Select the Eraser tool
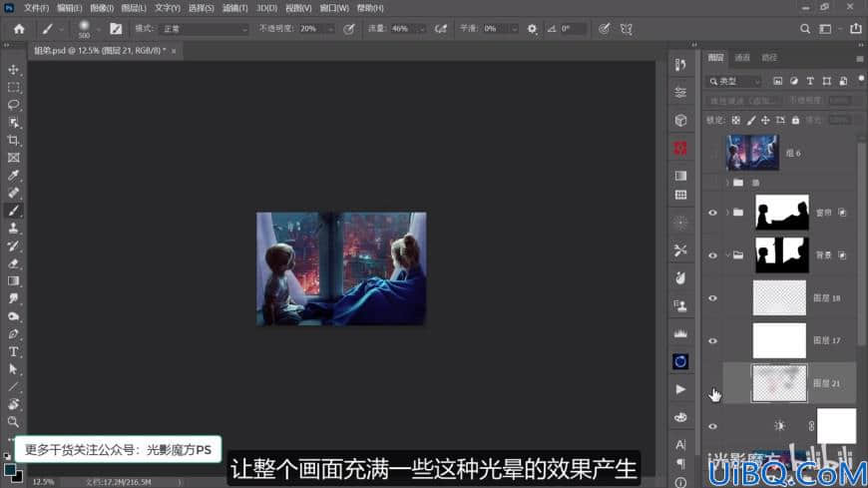The width and height of the screenshot is (868, 488). 13,263
